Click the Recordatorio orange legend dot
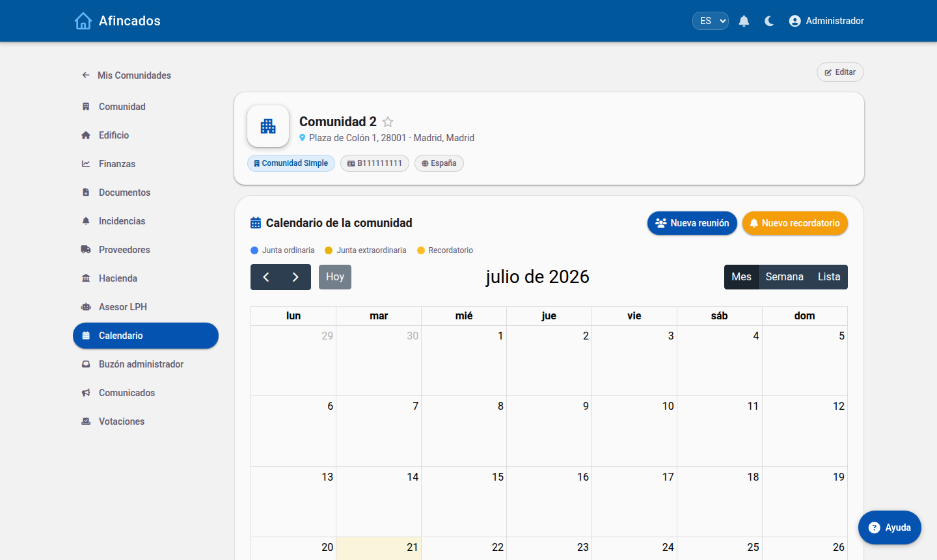Image resolution: width=937 pixels, height=560 pixels. click(421, 250)
